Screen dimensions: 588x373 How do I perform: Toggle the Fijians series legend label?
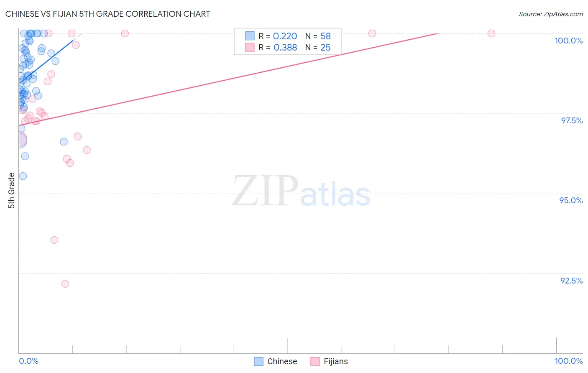click(x=336, y=361)
